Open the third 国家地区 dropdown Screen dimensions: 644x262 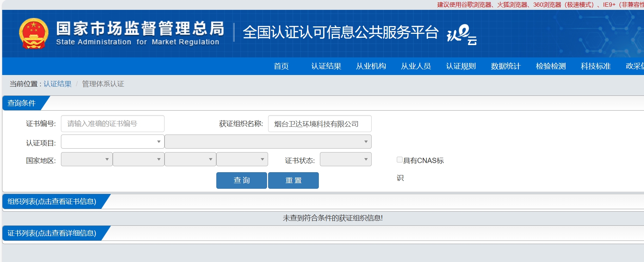[190, 159]
